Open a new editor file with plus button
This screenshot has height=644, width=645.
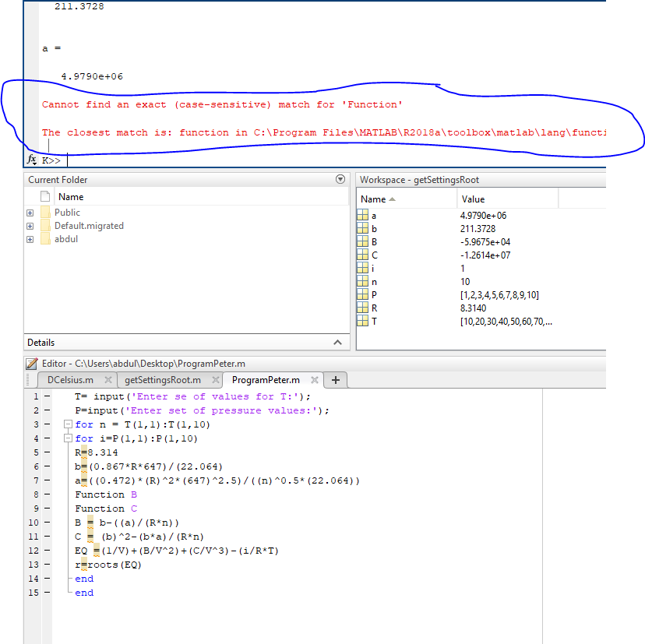point(335,381)
